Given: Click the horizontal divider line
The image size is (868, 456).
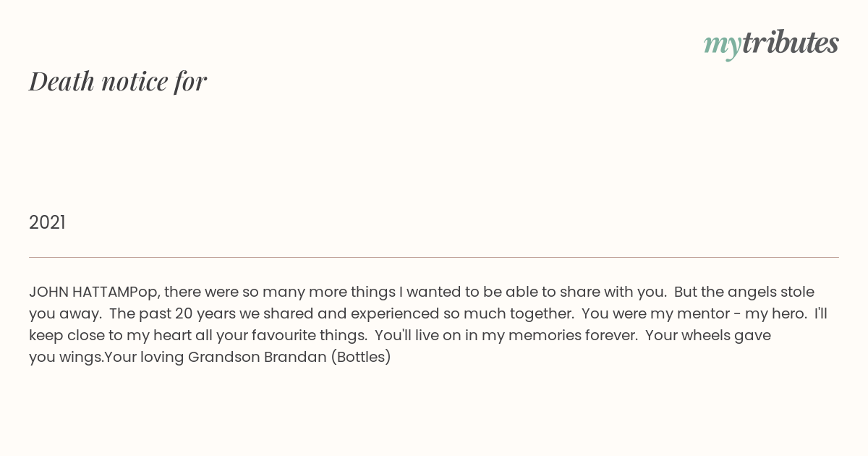Looking at the screenshot, I should [434, 257].
